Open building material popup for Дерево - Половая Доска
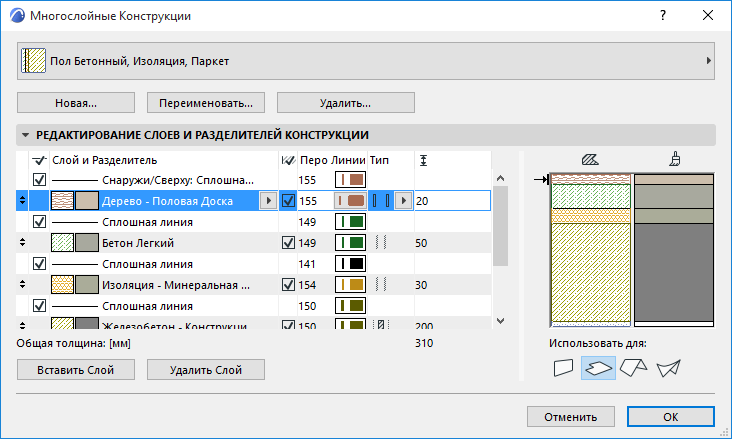The width and height of the screenshot is (732, 439). point(268,201)
